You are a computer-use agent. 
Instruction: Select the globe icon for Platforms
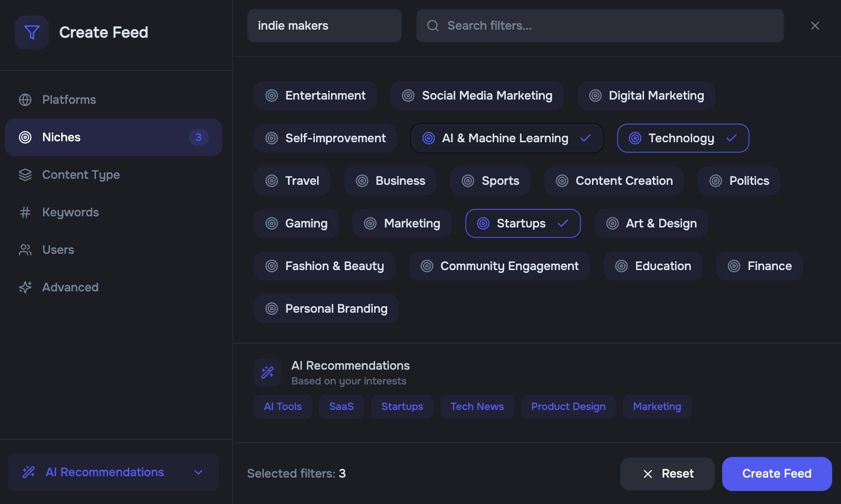click(25, 100)
